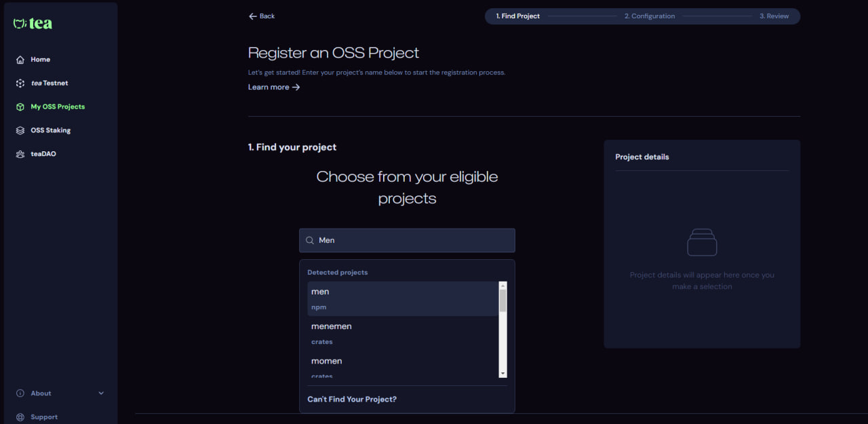Click the OSS Staking layers icon

(20, 130)
